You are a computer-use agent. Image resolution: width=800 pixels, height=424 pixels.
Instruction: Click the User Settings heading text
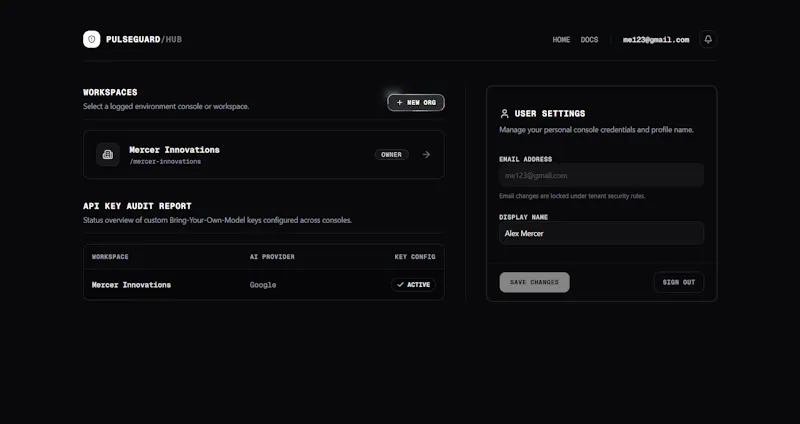[550, 113]
